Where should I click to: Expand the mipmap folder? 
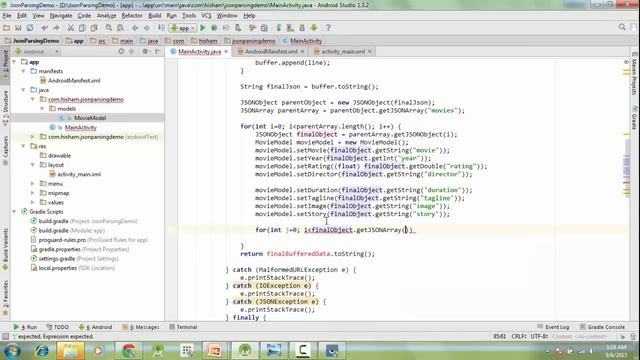coord(33,193)
